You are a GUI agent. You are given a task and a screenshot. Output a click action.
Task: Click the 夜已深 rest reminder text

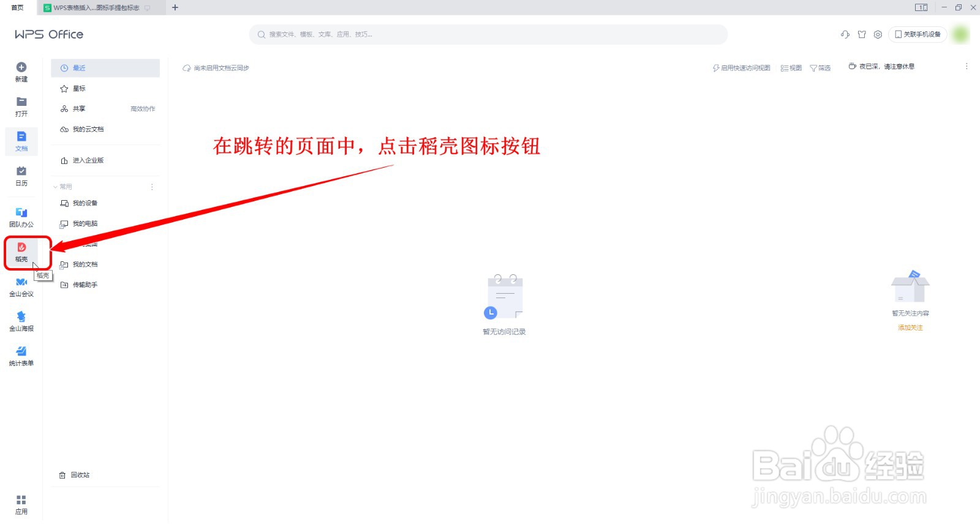(x=886, y=66)
